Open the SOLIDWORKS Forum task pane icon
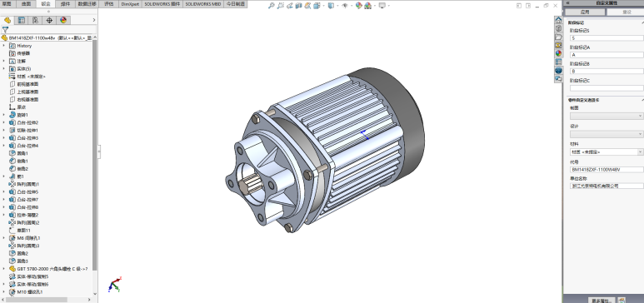Viewport: 644px width, 303px height. pyautogui.click(x=558, y=79)
